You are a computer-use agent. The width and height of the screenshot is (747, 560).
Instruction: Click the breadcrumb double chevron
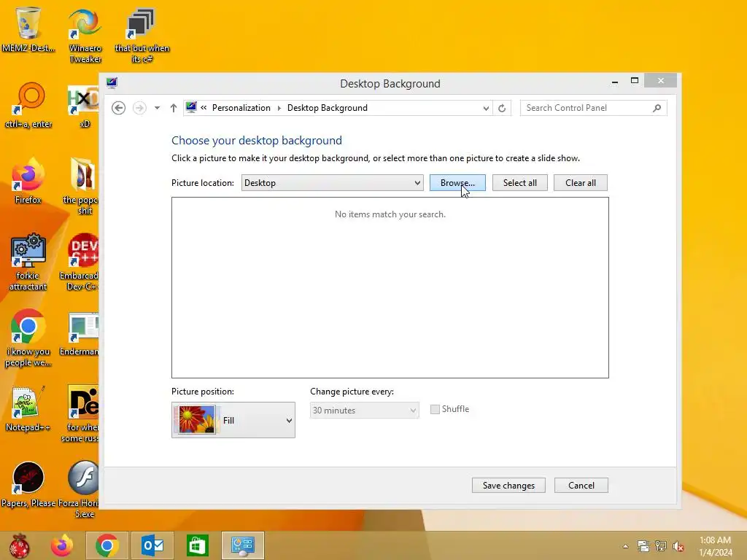pyautogui.click(x=204, y=108)
